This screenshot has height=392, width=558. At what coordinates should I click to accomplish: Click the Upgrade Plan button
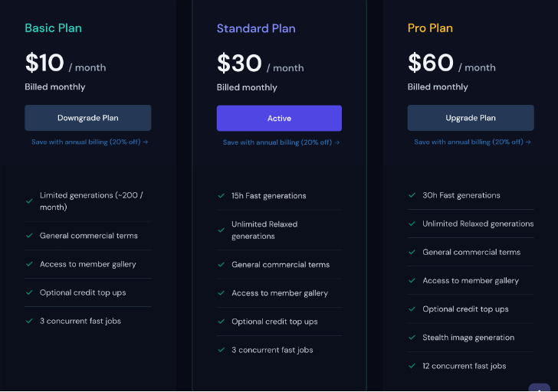coord(471,118)
